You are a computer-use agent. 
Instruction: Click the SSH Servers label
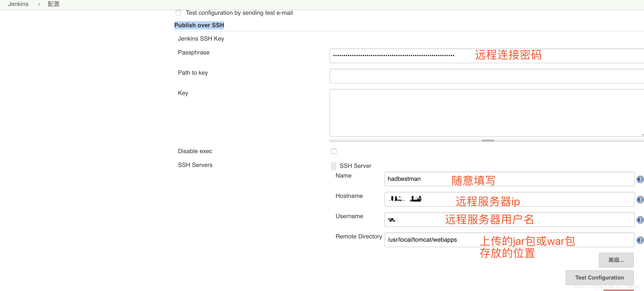[195, 165]
